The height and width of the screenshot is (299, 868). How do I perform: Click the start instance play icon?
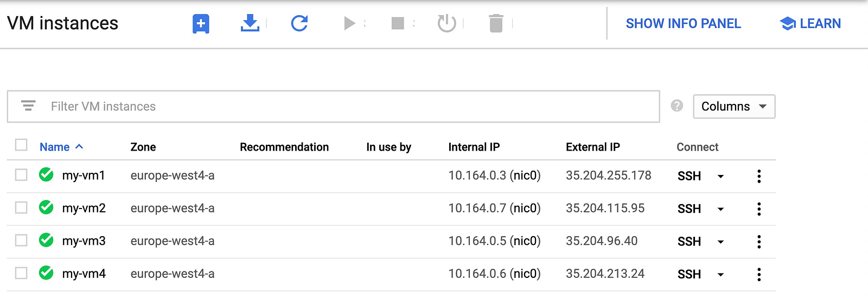[349, 23]
